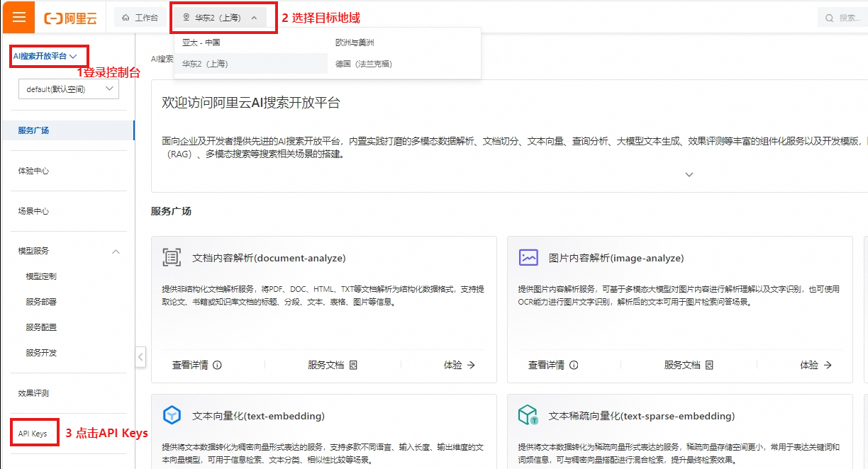The height and width of the screenshot is (469, 868).
Task: Click the location pin icon in region selector
Action: [187, 17]
